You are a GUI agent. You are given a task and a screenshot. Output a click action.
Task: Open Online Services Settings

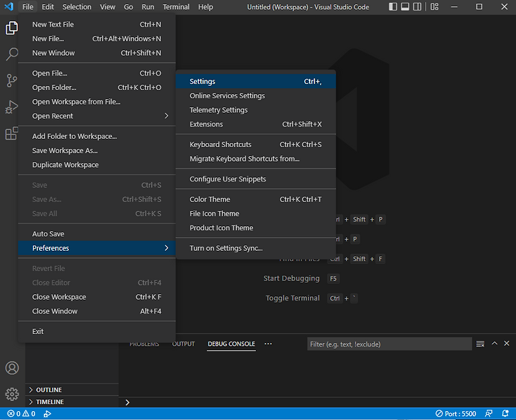[256, 96]
